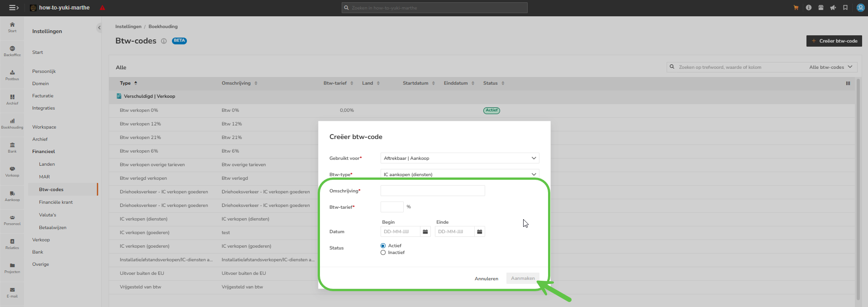Open Projecten in icon sidebar
868x307 pixels.
[12, 268]
